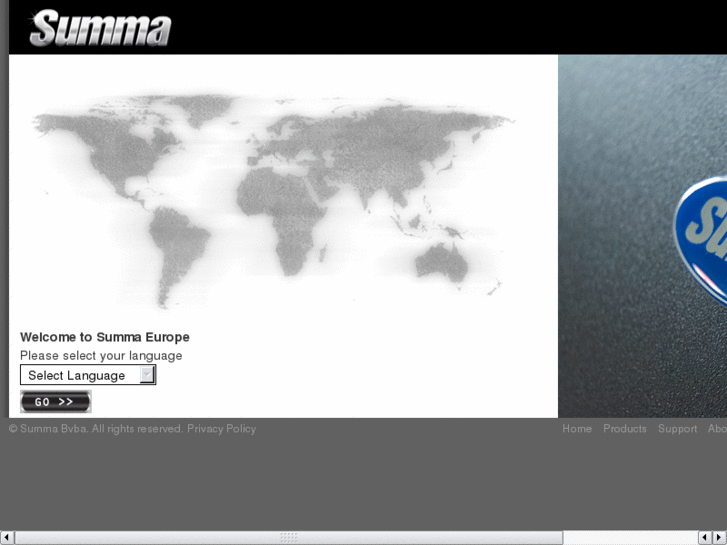Open the Support footer link
This screenshot has width=727, height=545.
[x=677, y=429]
